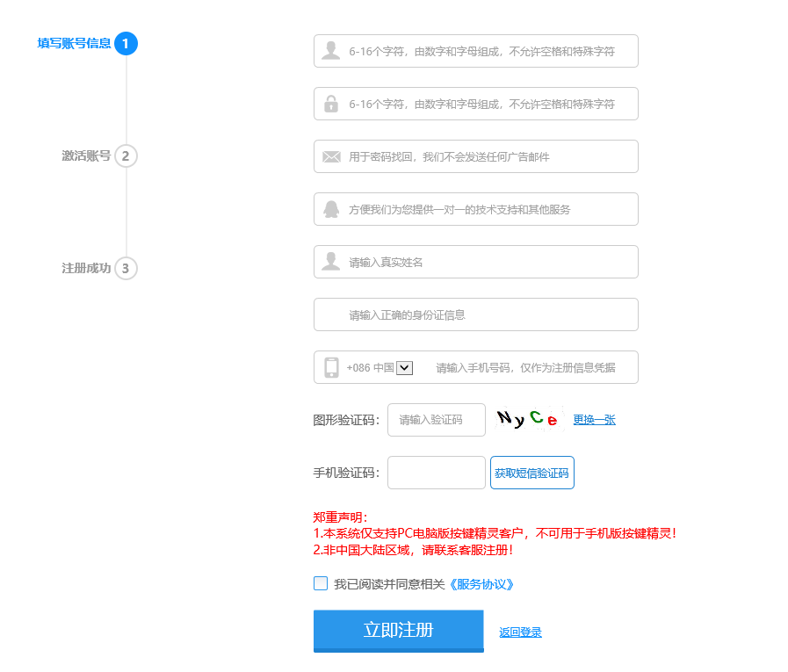Viewport: 788px width, 672px height.
Task: Select the 激活账号 step label
Action: [86, 156]
